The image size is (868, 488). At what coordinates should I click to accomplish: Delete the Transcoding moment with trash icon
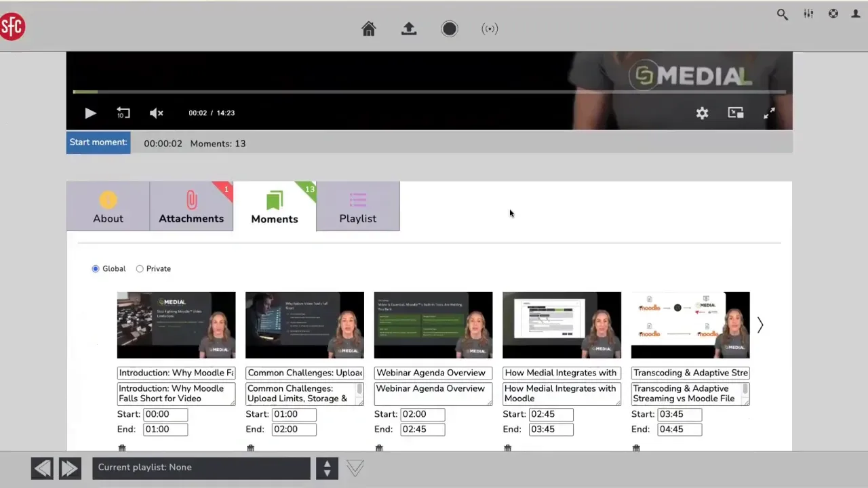click(636, 448)
